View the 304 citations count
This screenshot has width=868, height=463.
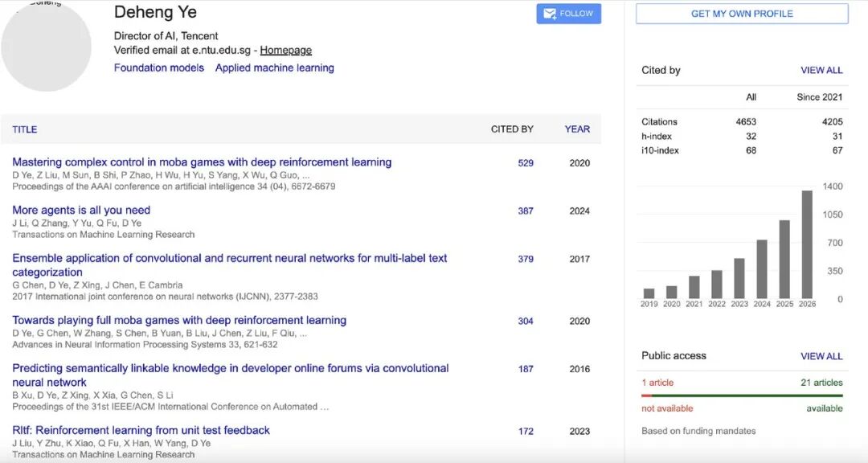(526, 322)
